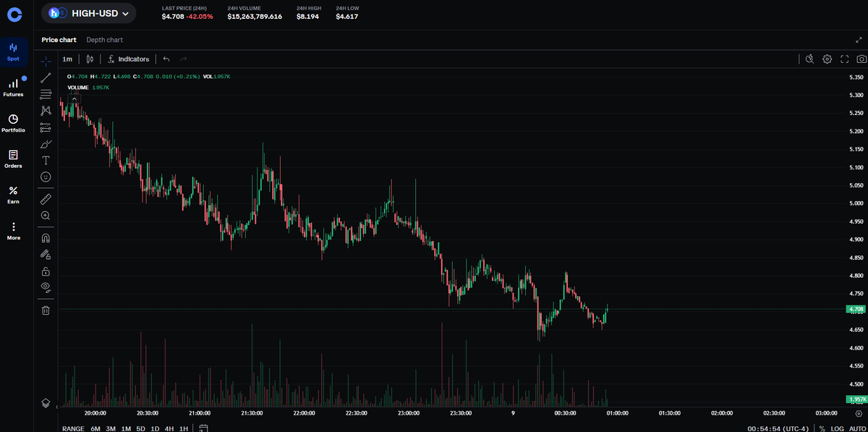
Task: Open candlestick chart style selector
Action: coord(90,59)
